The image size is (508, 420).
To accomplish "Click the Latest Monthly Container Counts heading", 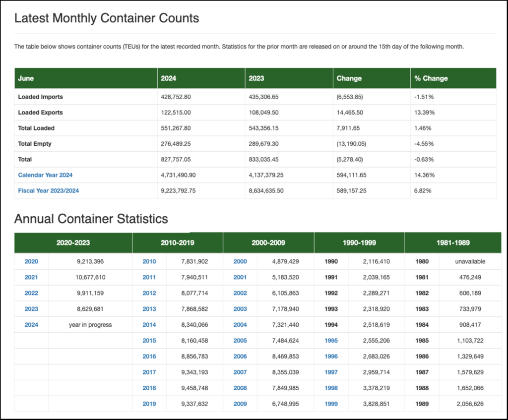I will 107,18.
